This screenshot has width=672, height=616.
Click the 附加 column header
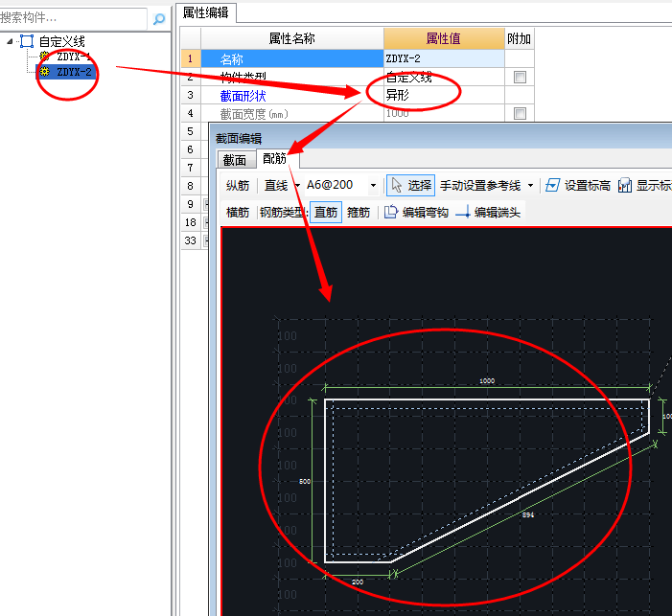point(519,38)
